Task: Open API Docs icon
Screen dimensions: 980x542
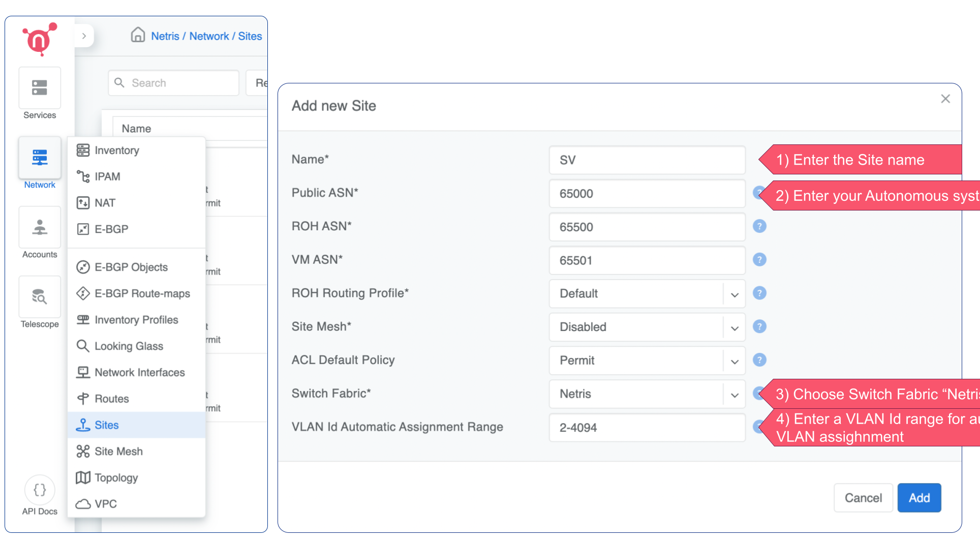Action: pos(40,490)
